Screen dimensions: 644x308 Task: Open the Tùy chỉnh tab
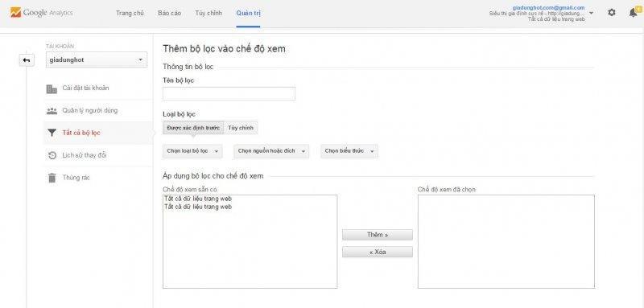(x=208, y=13)
